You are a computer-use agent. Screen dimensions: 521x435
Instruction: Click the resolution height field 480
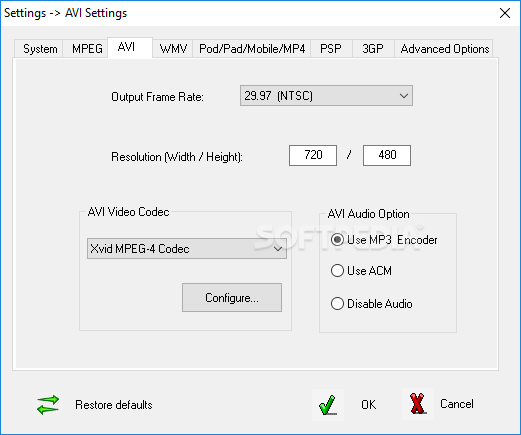(x=387, y=155)
